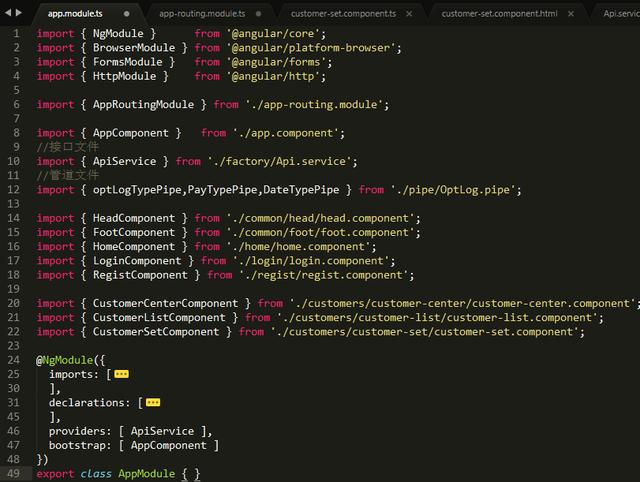Viewport: 640px width, 482px height.
Task: Click line number 24 in gutter
Action: 13,360
